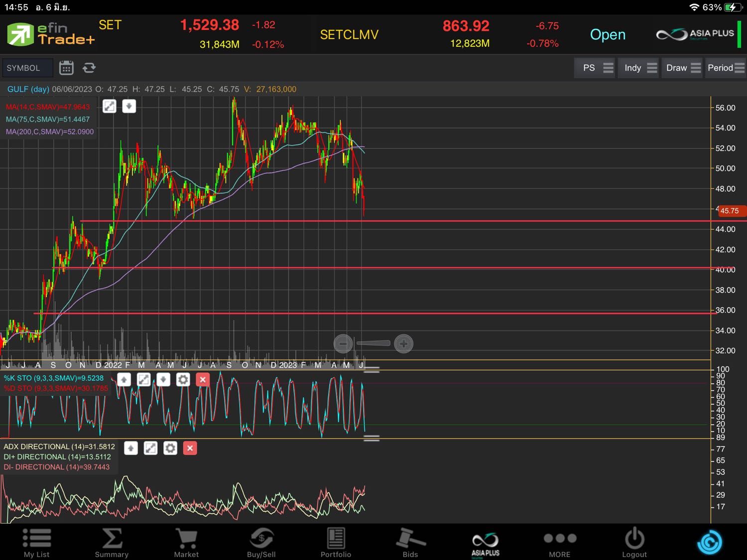Image resolution: width=747 pixels, height=560 pixels.
Task: Remove the ADX Directional indicator panel
Action: pyautogui.click(x=190, y=448)
